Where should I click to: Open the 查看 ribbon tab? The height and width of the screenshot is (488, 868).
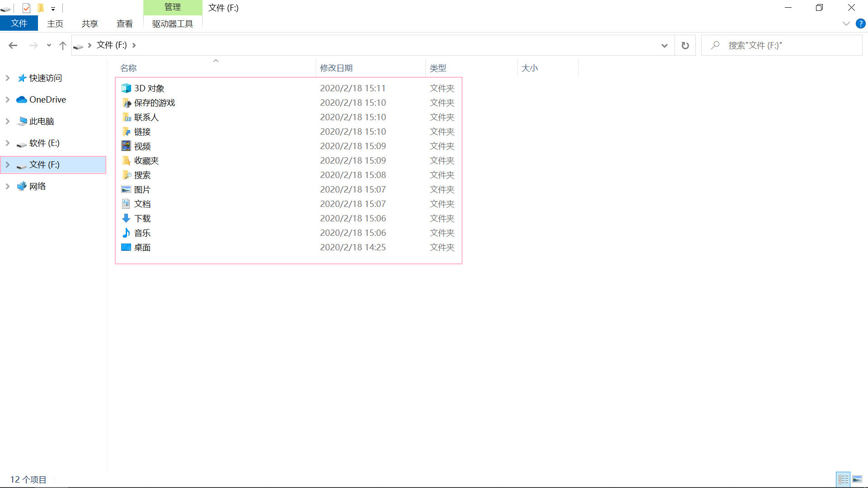(x=124, y=23)
